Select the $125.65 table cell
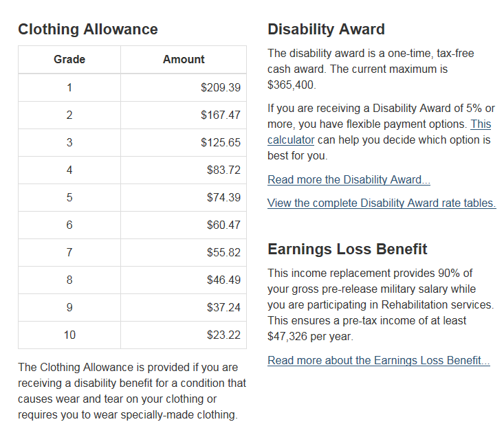 [184, 143]
